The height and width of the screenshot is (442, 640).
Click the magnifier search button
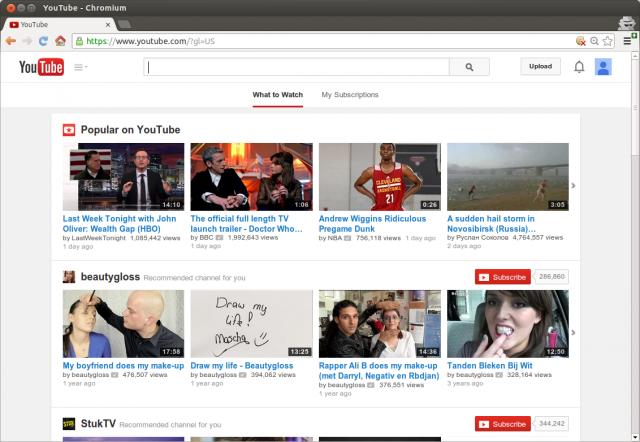point(469,67)
